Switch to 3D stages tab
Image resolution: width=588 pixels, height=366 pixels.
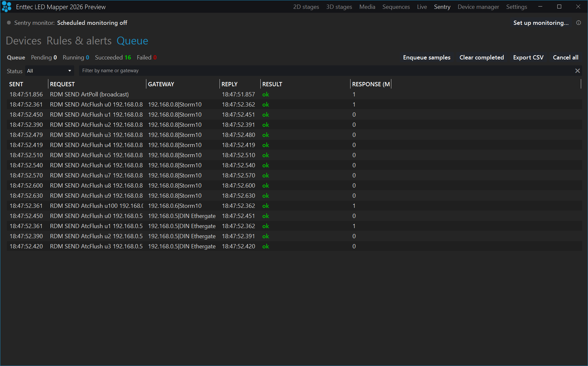point(339,7)
